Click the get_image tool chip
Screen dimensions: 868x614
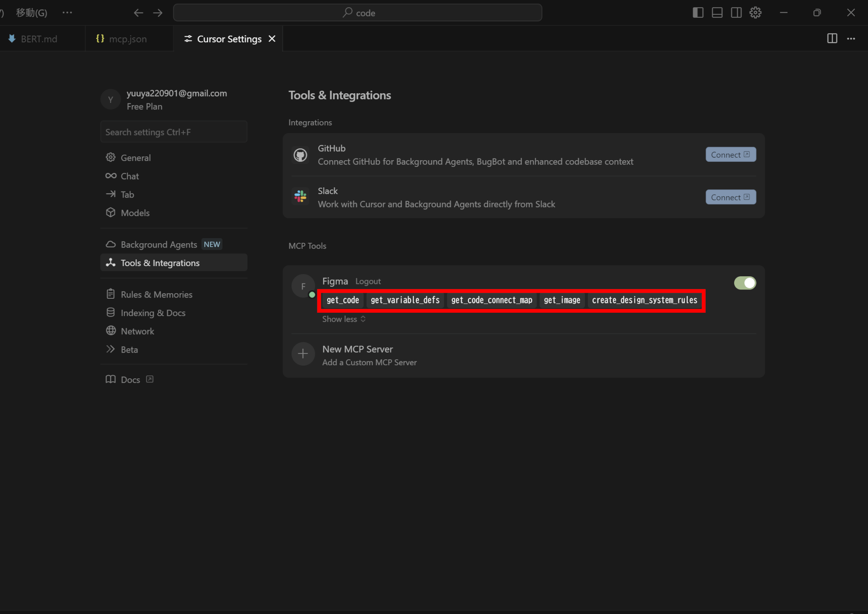[x=562, y=300]
